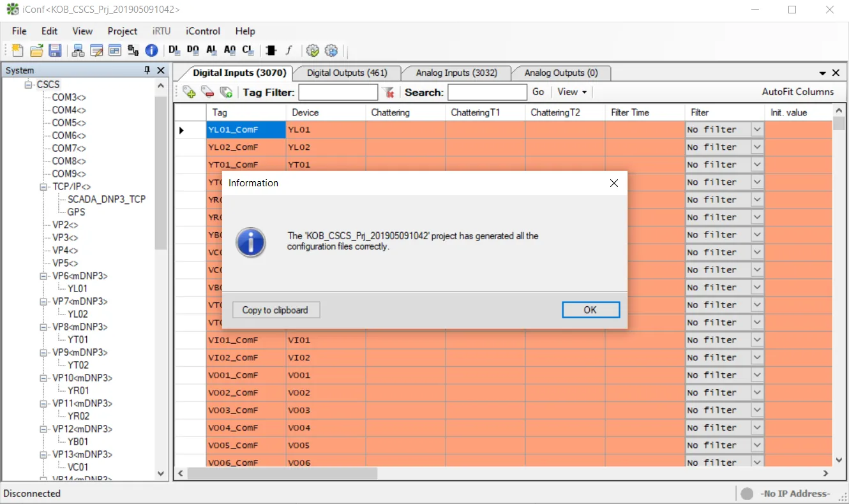Viewport: 849px width, 504px height.
Task: Click inside the Tag Filter input field
Action: [x=338, y=93]
